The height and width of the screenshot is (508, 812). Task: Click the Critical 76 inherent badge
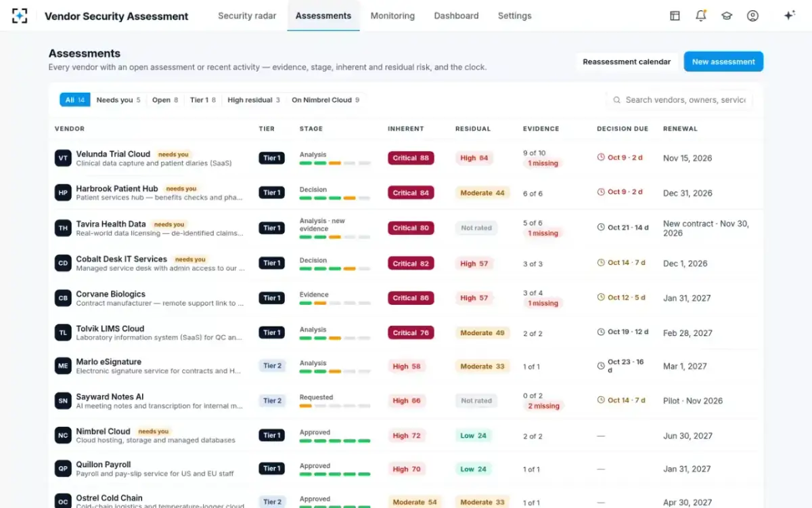(x=411, y=333)
